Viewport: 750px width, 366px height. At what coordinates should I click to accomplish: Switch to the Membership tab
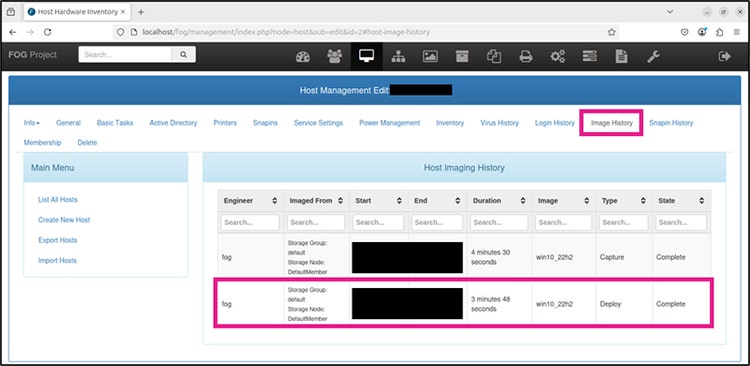(43, 143)
